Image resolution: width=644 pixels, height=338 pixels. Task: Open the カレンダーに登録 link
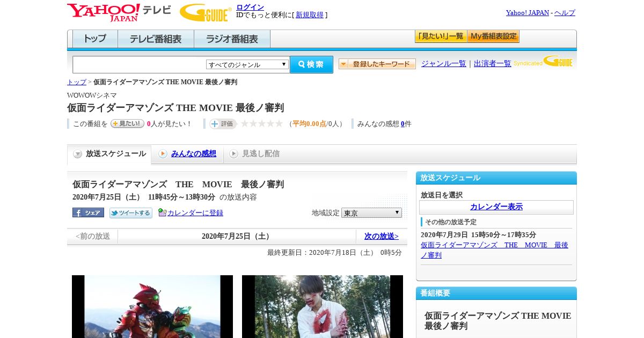tap(195, 213)
